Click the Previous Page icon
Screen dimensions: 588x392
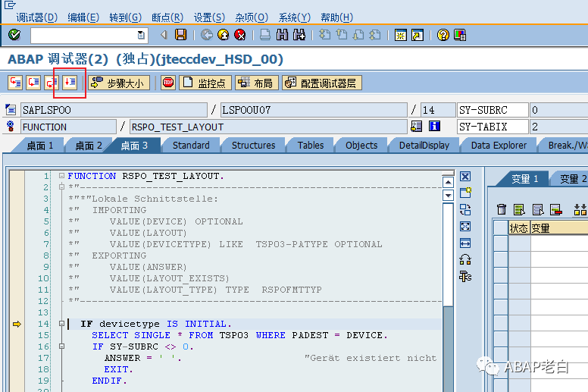click(x=342, y=35)
